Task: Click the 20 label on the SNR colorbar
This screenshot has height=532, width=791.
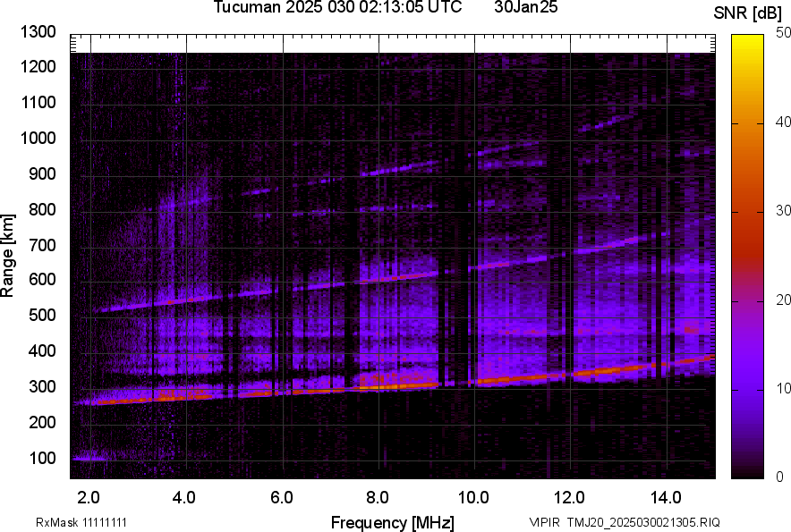Action: pos(783,300)
